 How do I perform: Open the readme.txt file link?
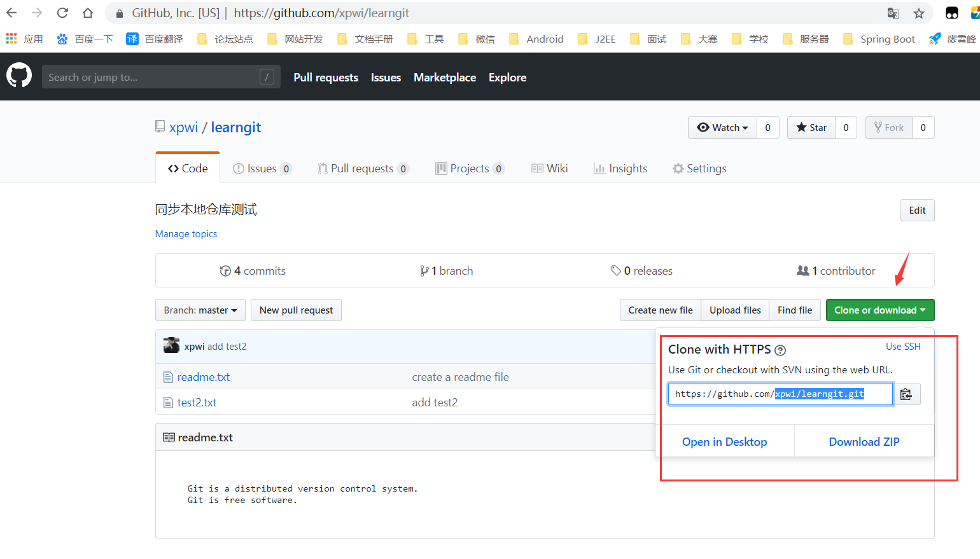pos(204,377)
